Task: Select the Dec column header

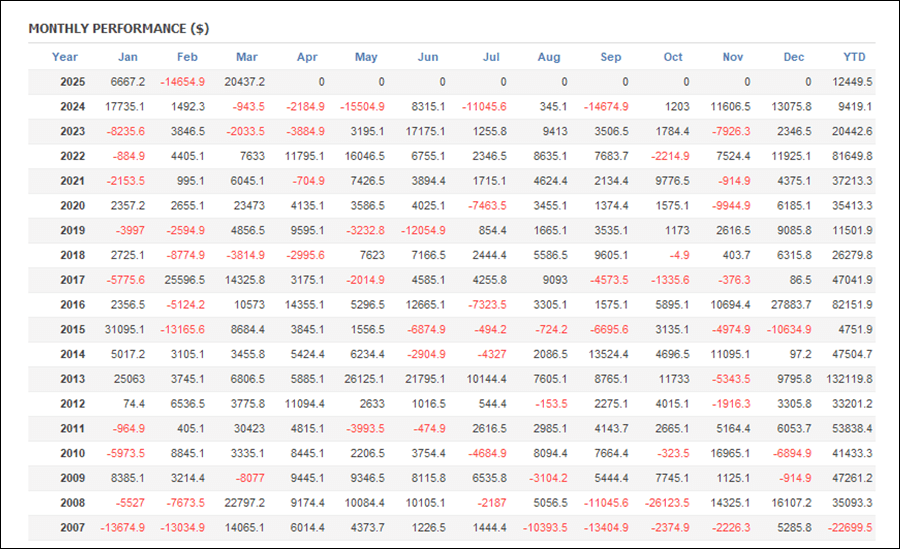Action: click(x=793, y=57)
